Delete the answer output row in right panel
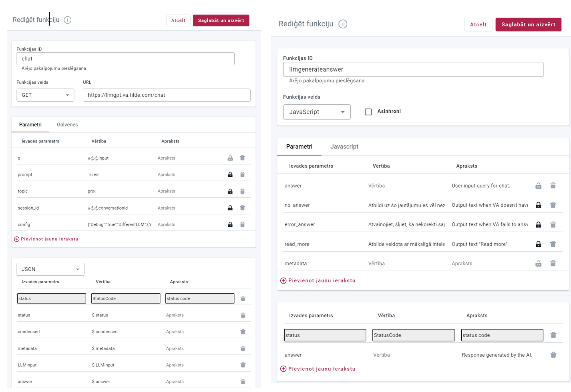 [553, 355]
